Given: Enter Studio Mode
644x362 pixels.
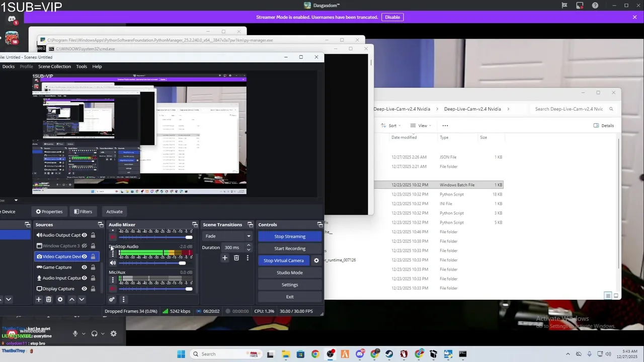Looking at the screenshot, I should pyautogui.click(x=290, y=273).
